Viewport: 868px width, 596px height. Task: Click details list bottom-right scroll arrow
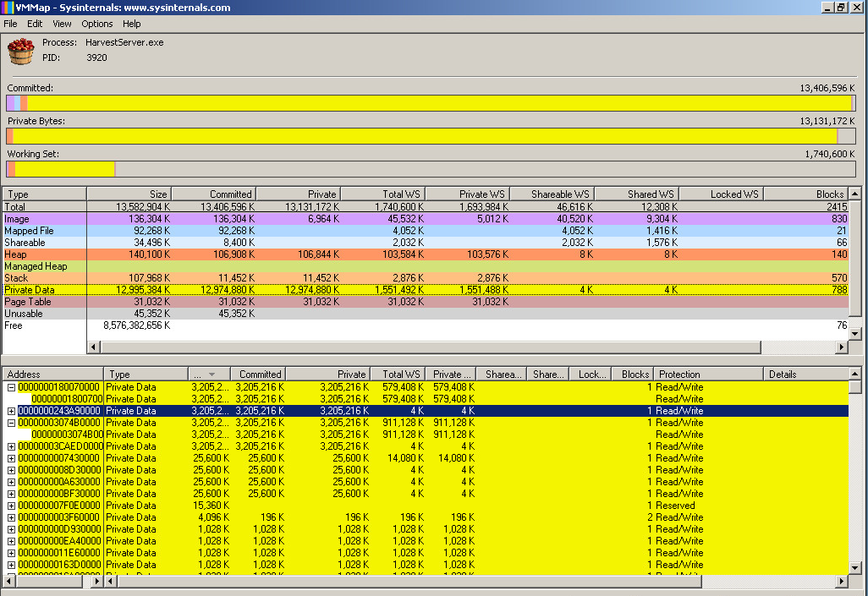click(x=842, y=581)
